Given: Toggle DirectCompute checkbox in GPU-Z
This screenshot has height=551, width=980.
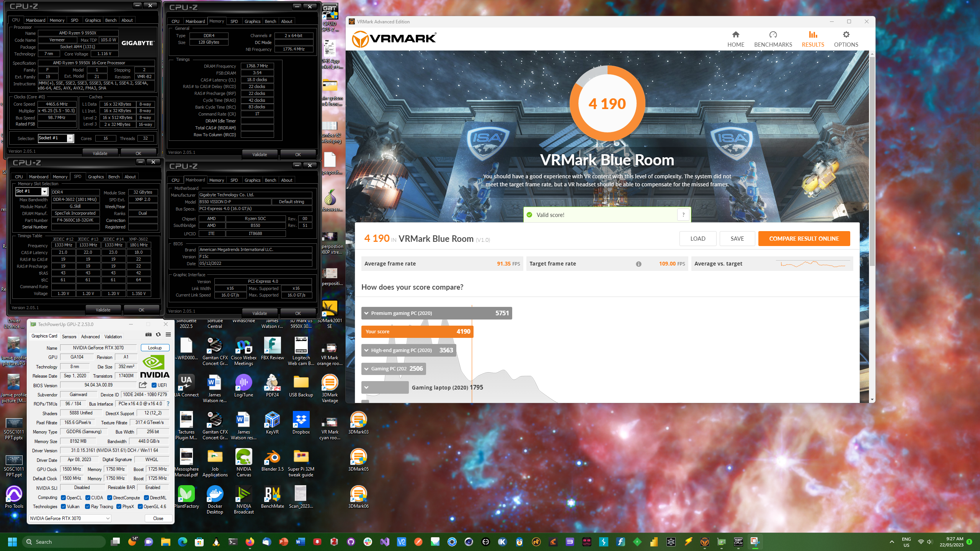Looking at the screenshot, I should (109, 498).
